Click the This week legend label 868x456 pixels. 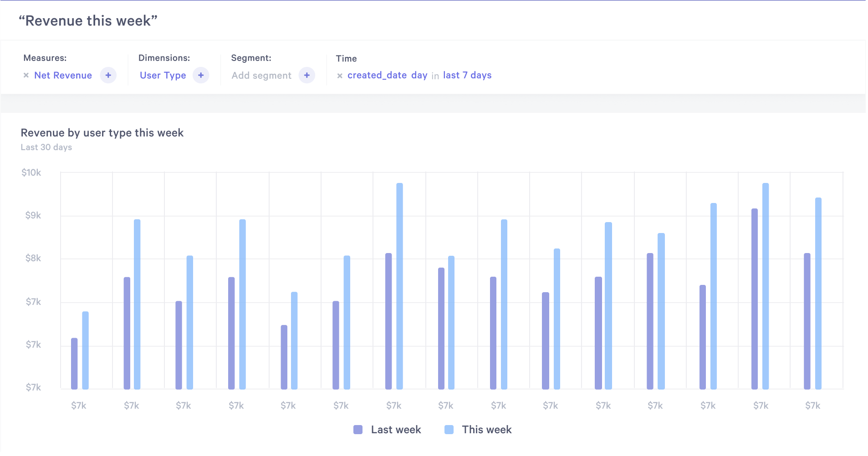[487, 430]
